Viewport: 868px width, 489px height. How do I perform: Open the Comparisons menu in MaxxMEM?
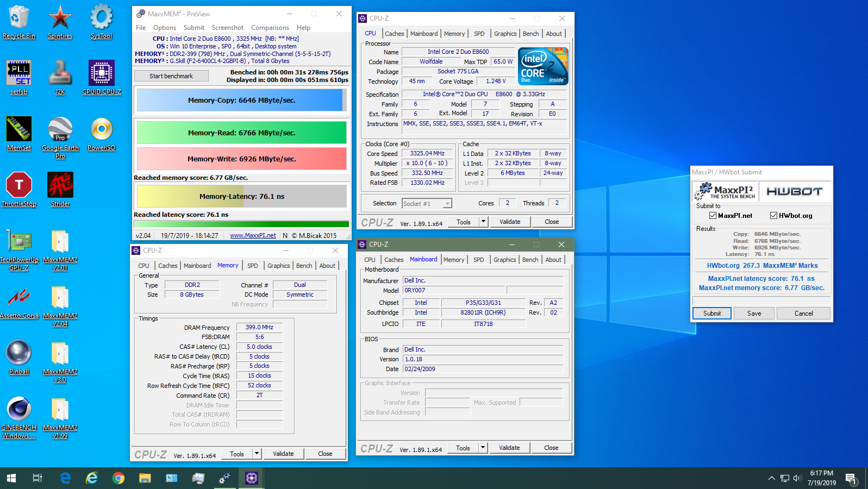tap(270, 28)
